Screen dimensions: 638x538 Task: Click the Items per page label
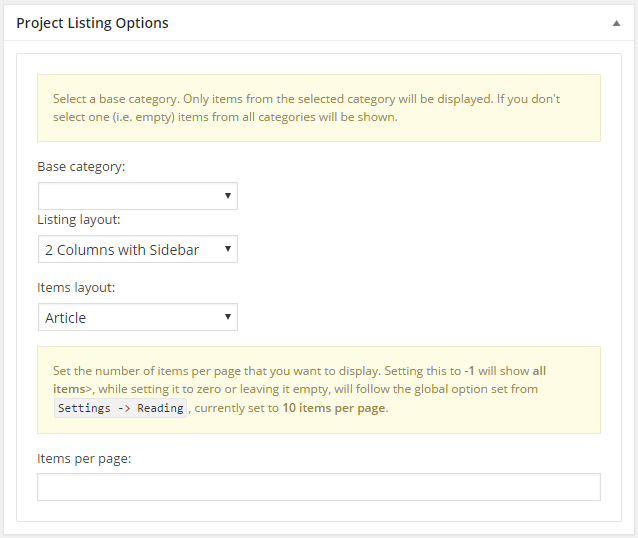point(84,459)
